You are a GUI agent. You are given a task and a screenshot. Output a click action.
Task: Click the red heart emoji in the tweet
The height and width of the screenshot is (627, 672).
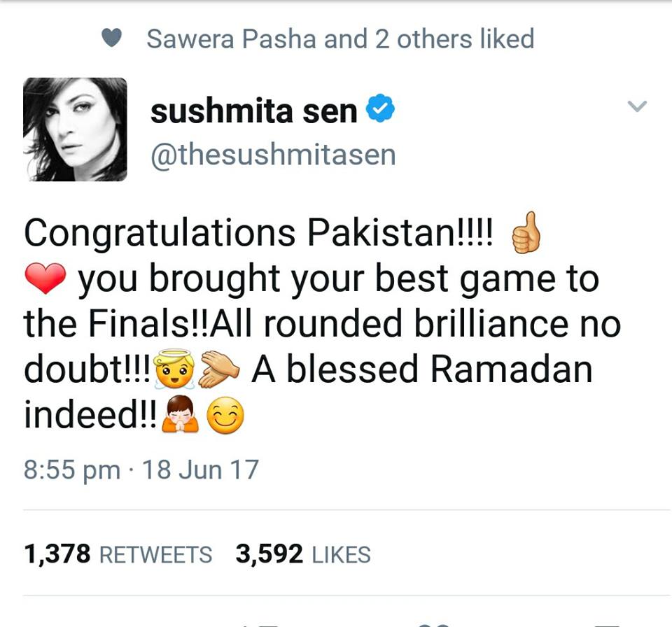44,278
